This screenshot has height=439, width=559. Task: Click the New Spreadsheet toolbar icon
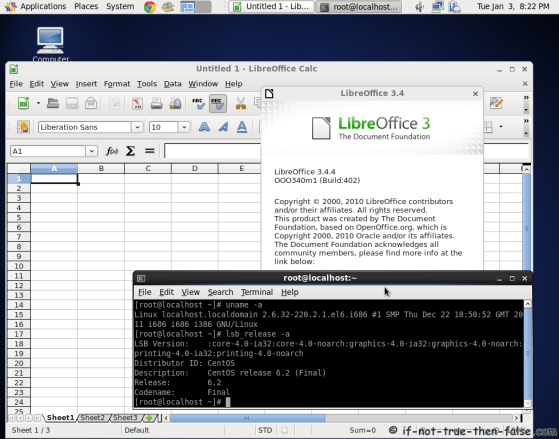[x=24, y=103]
